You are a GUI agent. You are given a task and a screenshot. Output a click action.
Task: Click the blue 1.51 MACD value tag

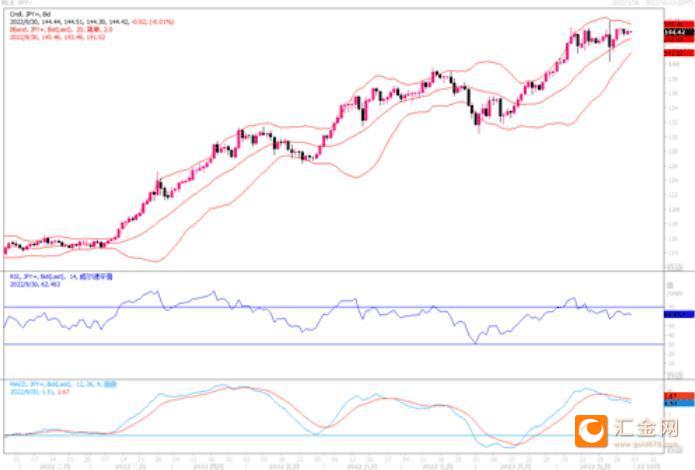click(679, 403)
